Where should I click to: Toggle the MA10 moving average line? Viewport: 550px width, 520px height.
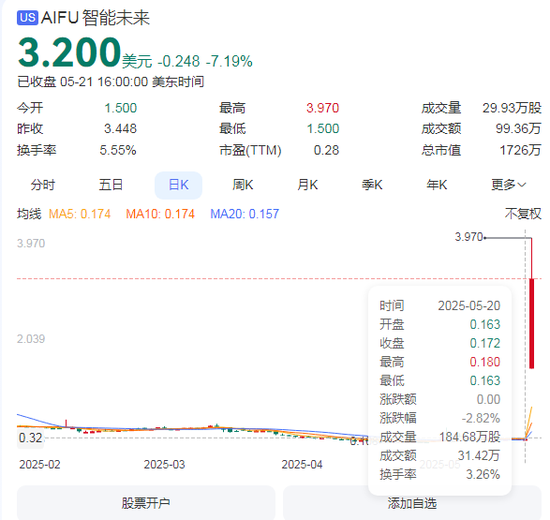click(x=160, y=214)
